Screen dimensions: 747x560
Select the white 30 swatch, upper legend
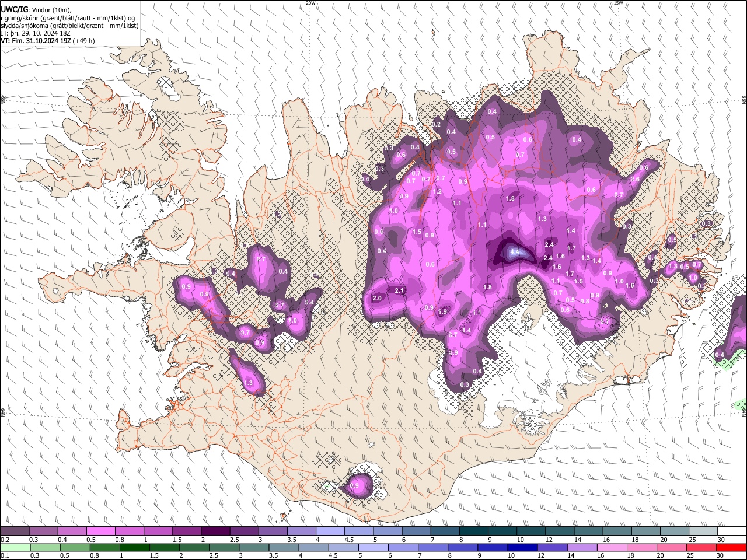[732, 531]
